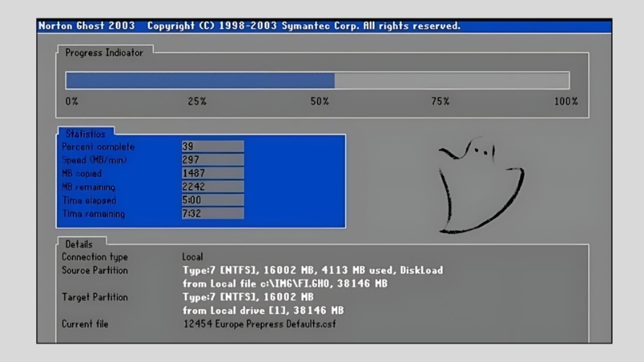Screen dimensions: 644x362
Task: Click the MB copied label
Action: pyautogui.click(x=82, y=174)
